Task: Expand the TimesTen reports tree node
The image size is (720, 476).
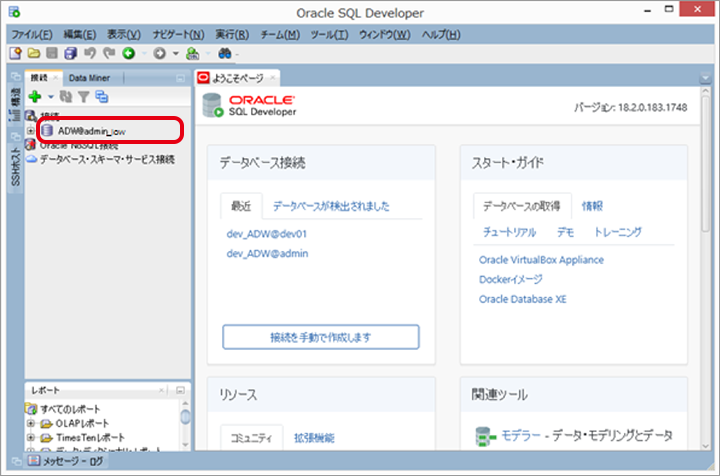Action: click(31, 437)
